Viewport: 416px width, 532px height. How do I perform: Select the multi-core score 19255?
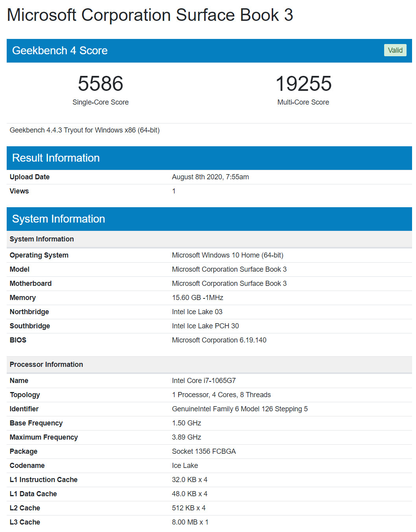304,84
